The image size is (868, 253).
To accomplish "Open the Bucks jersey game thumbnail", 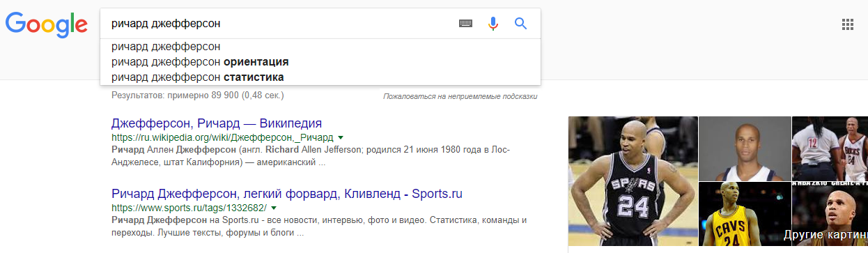I will pyautogui.click(x=830, y=148).
